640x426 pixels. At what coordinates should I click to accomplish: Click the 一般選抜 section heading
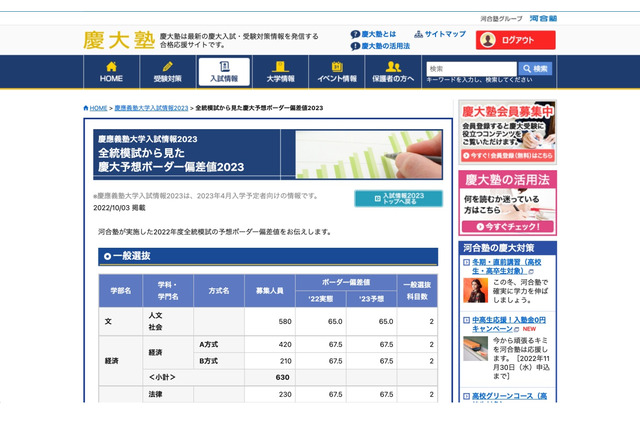coord(268,256)
